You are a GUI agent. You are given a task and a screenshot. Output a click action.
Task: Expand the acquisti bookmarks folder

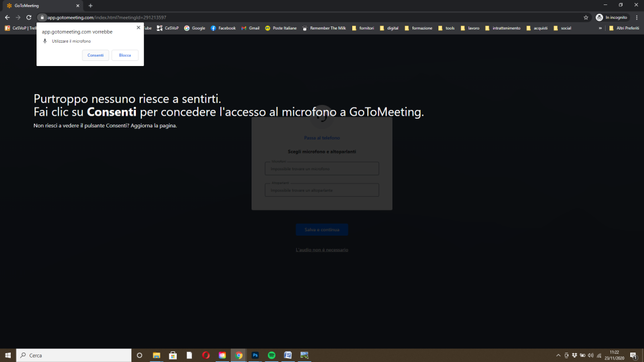click(x=536, y=28)
